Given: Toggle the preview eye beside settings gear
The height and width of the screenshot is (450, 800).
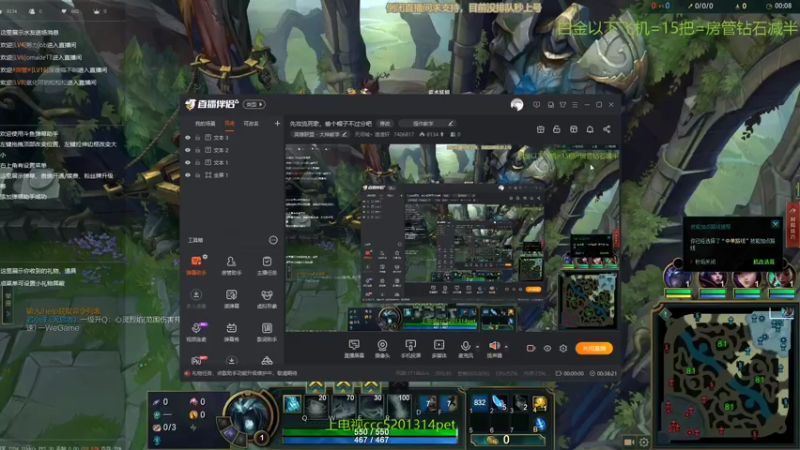Looking at the screenshot, I should [x=547, y=348].
